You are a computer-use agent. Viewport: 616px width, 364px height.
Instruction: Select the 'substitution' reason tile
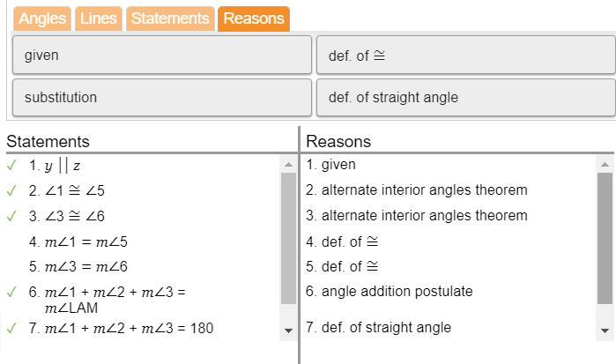(161, 97)
